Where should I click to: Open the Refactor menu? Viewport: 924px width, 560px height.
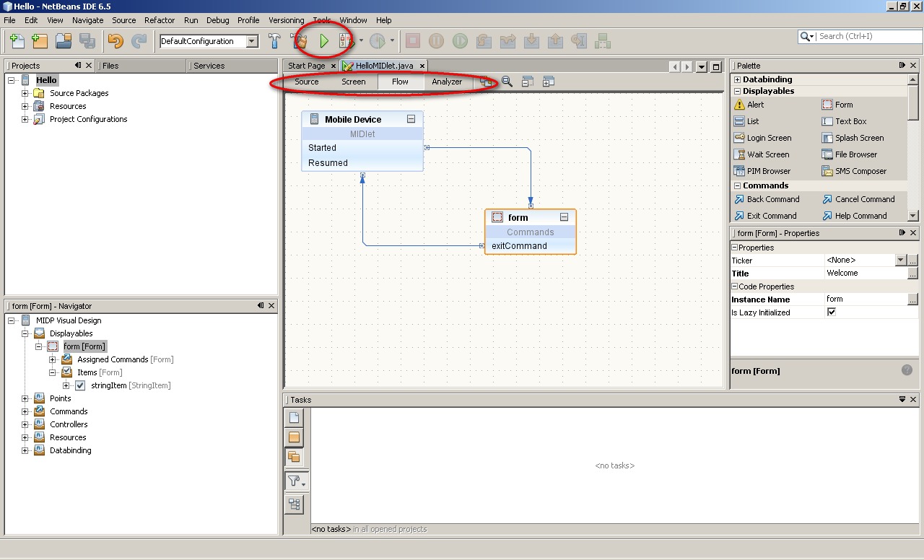point(160,20)
